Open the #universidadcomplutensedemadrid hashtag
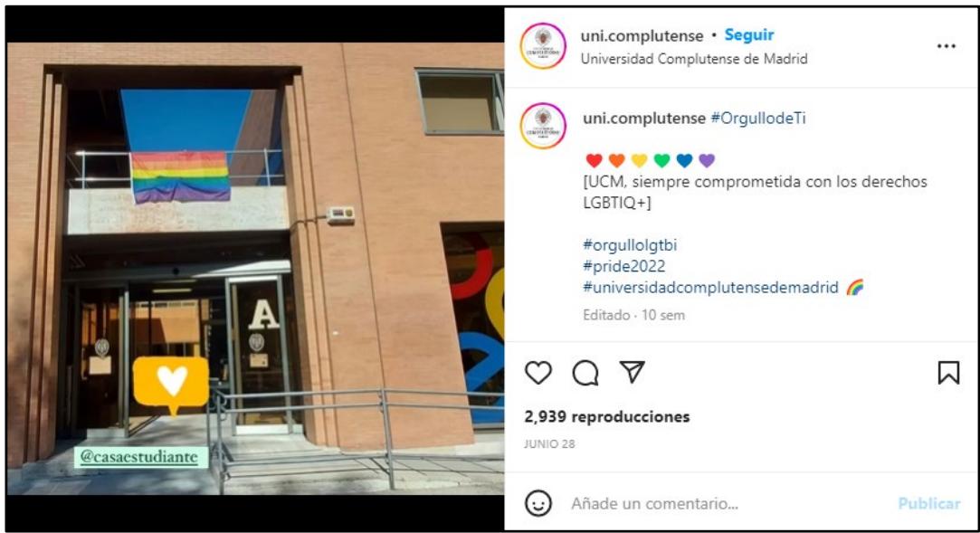The width and height of the screenshot is (980, 533). (x=710, y=288)
